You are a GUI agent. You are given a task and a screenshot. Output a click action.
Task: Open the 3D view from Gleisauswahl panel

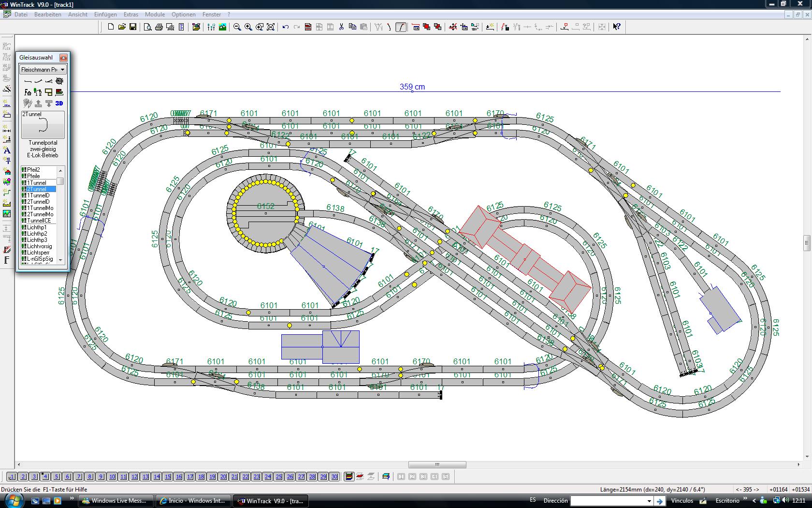pyautogui.click(x=59, y=103)
